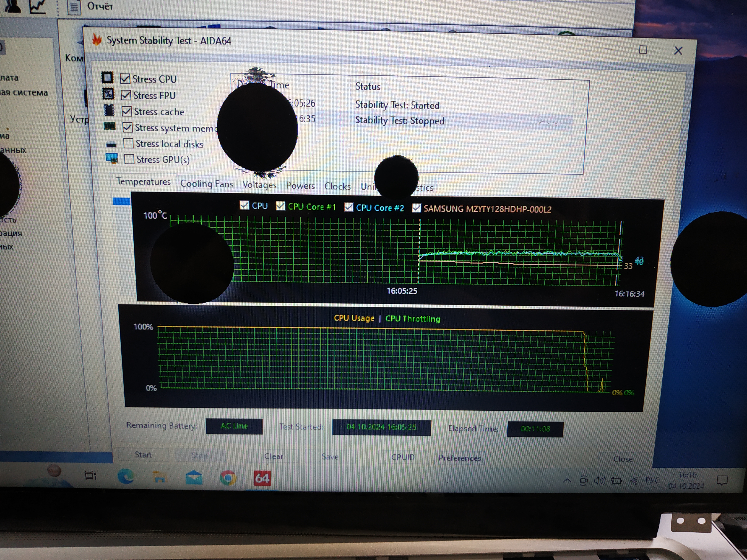This screenshot has width=747, height=560.
Task: Click the user icon in background AIDA64 toolbar
Action: (13, 6)
